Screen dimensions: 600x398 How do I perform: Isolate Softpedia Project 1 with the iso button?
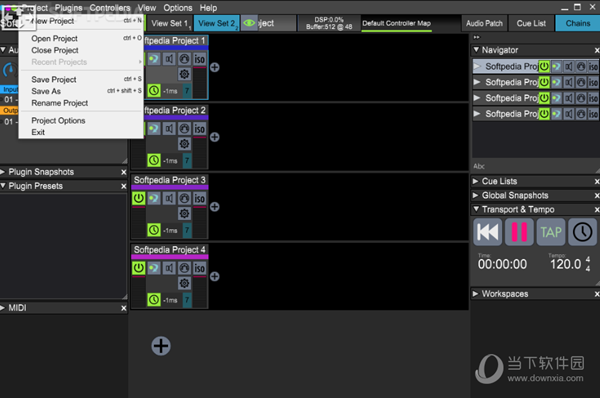[199, 59]
